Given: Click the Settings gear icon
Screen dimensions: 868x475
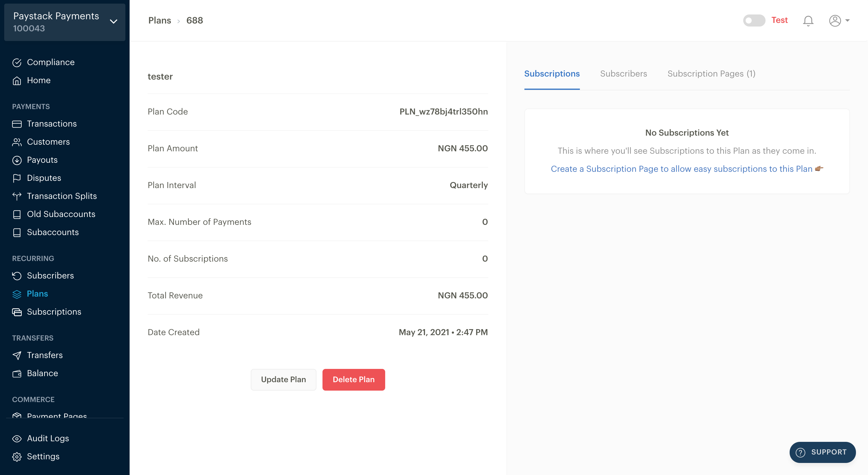Looking at the screenshot, I should 17,457.
